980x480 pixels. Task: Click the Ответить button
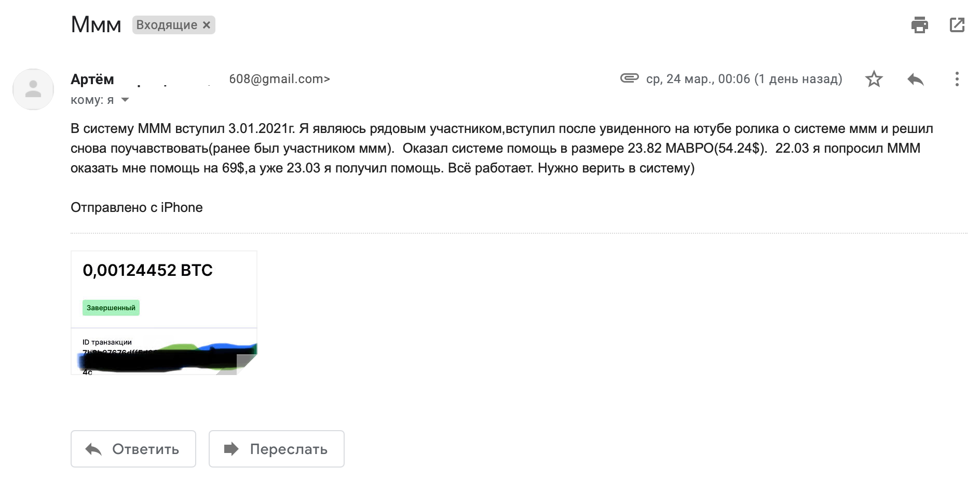(x=133, y=449)
